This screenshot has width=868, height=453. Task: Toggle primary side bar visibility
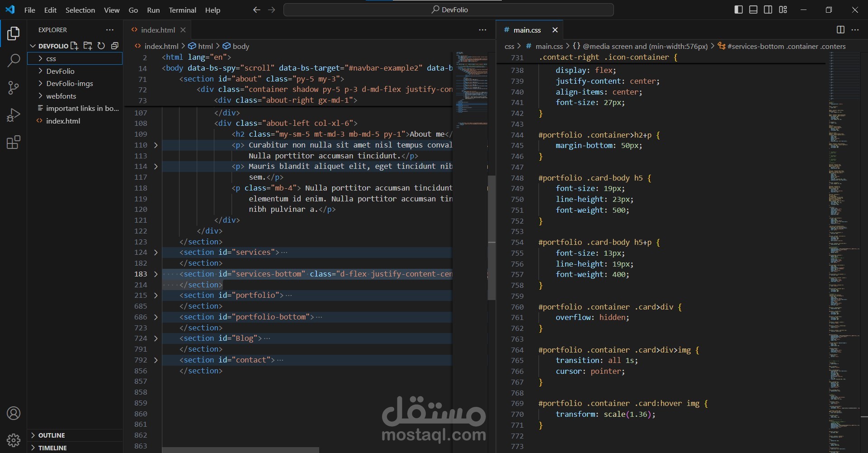(x=739, y=10)
